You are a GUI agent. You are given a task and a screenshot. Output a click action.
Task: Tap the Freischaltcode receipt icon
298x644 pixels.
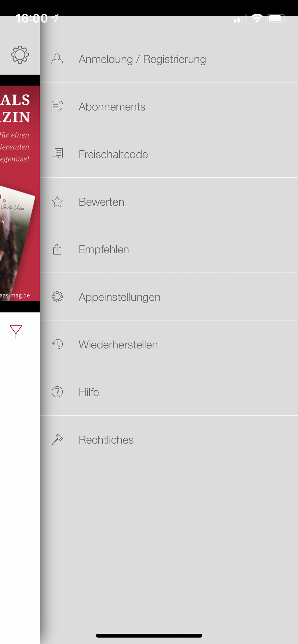click(x=57, y=154)
